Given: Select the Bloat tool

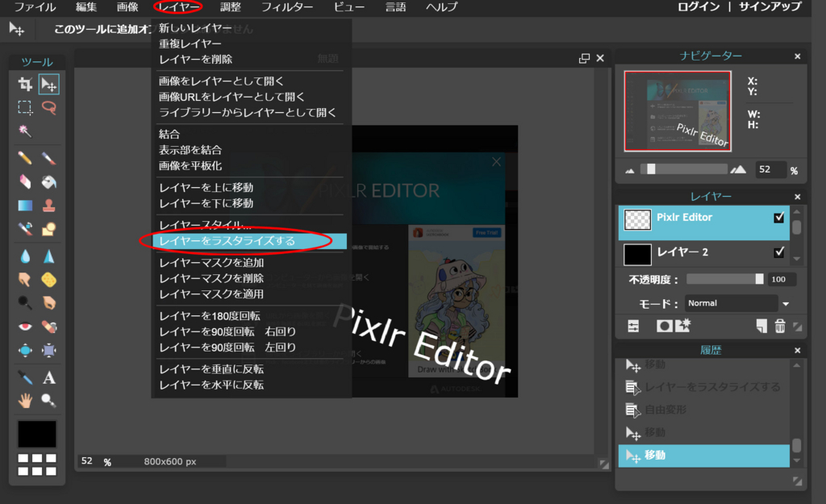Looking at the screenshot, I should tap(25, 350).
